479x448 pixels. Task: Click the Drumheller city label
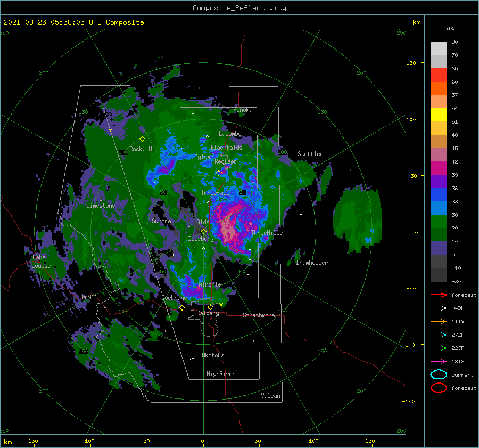tap(312, 263)
